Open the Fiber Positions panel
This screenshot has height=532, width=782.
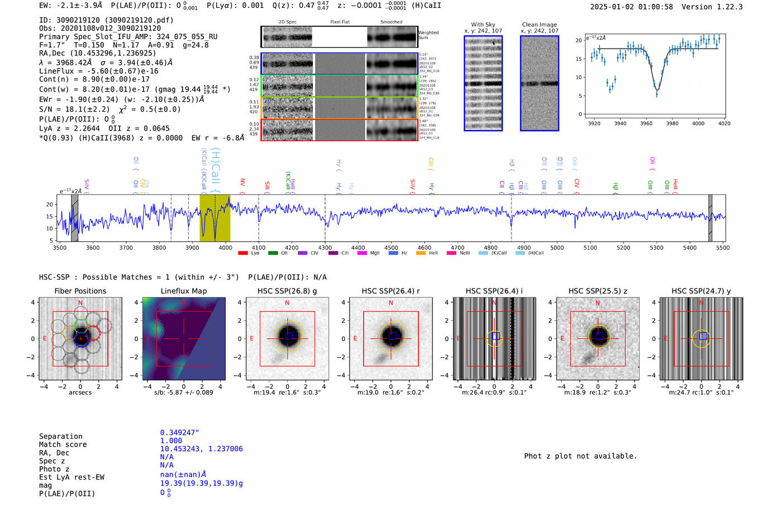coord(80,339)
